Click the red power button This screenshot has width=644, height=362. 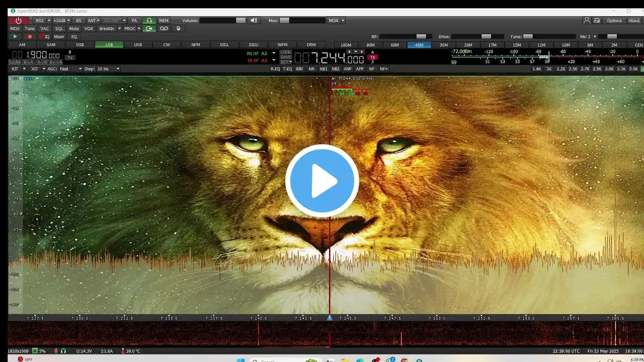point(19,21)
